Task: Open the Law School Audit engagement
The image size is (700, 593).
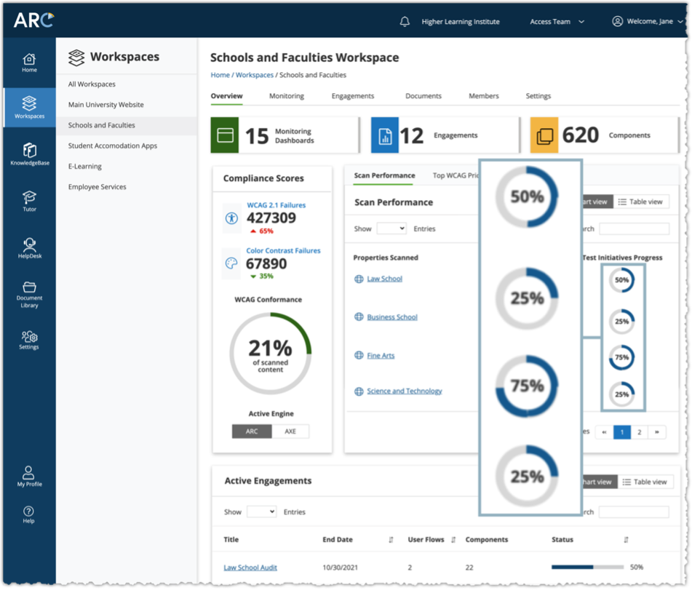Action: [250, 568]
